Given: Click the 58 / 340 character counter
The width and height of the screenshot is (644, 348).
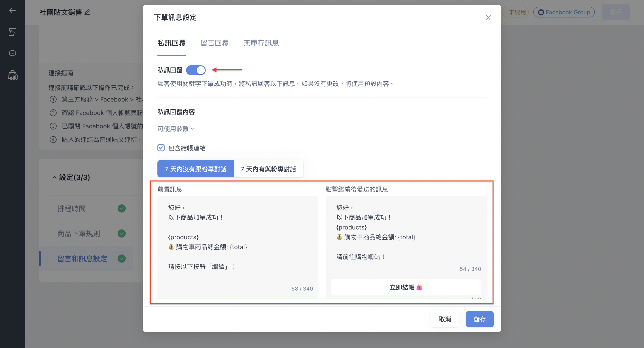Looking at the screenshot, I should 302,289.
